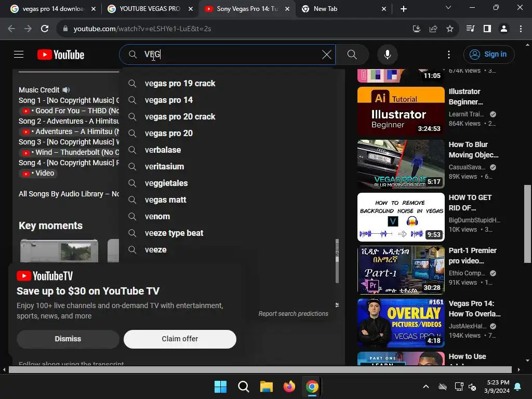Reload the page in Chrome

(45, 29)
